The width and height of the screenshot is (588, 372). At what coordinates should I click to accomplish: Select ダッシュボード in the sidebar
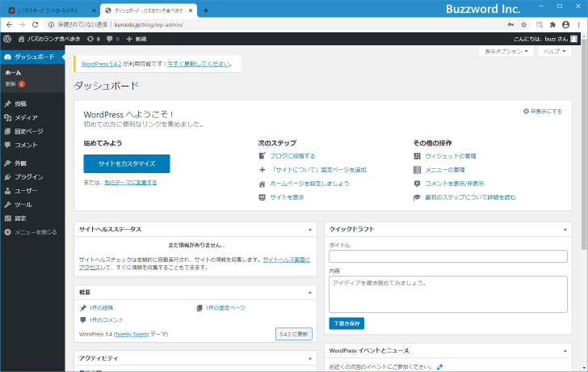tap(32, 57)
